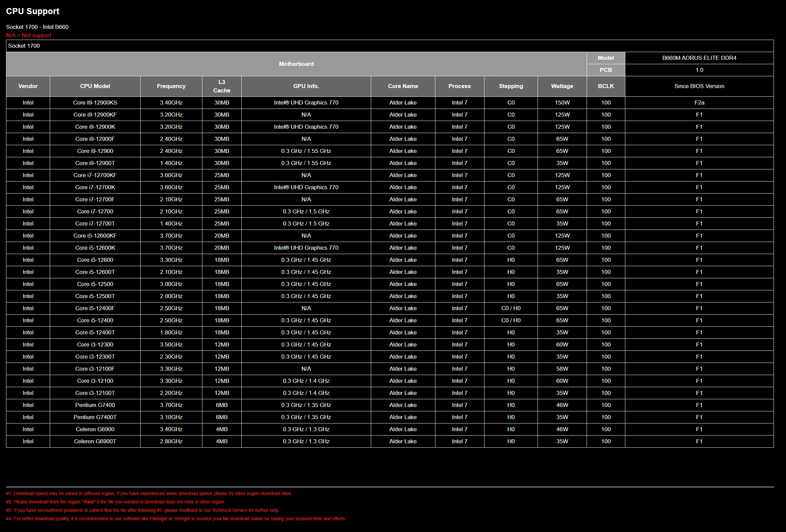786x532 pixels.
Task: Select the "Core i3-12100T" CPU model cell
Action: [x=95, y=393]
